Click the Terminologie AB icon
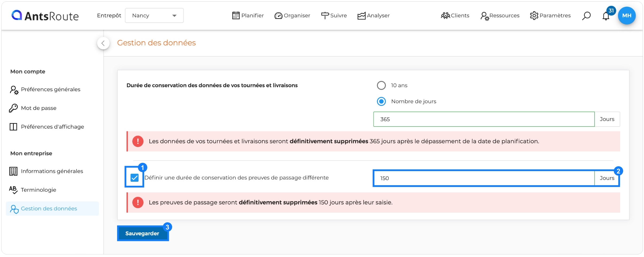The image size is (644, 257). coord(13,190)
